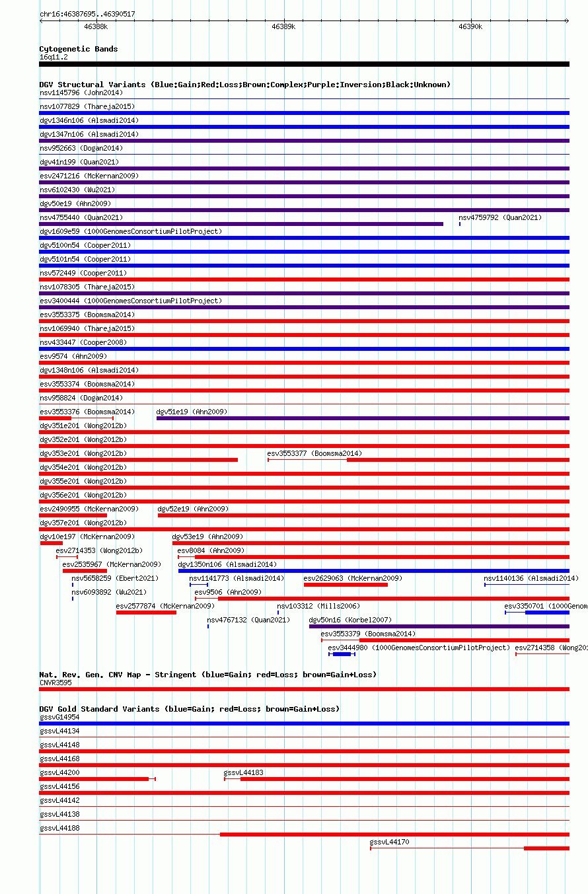The height and width of the screenshot is (894, 588).
Task: Click the nsv1145796 (John2014) variant label
Action: tap(81, 93)
